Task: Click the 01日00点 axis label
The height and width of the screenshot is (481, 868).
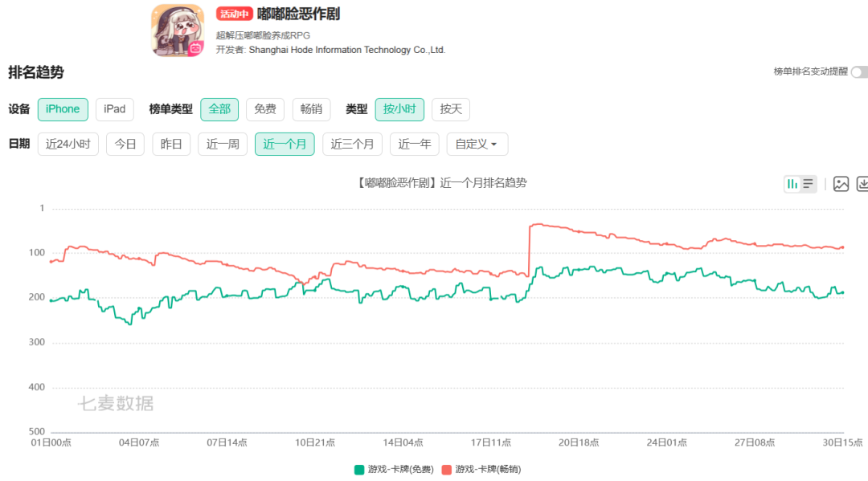Action: [51, 442]
